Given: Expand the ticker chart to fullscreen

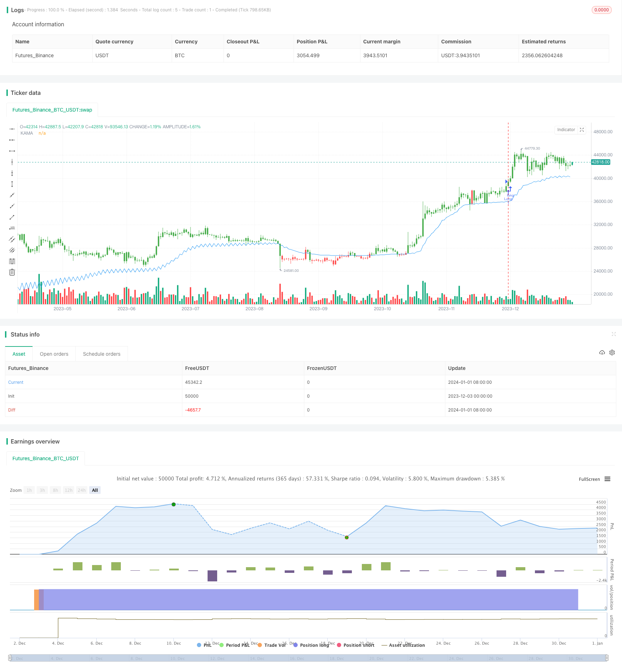Looking at the screenshot, I should pos(582,130).
